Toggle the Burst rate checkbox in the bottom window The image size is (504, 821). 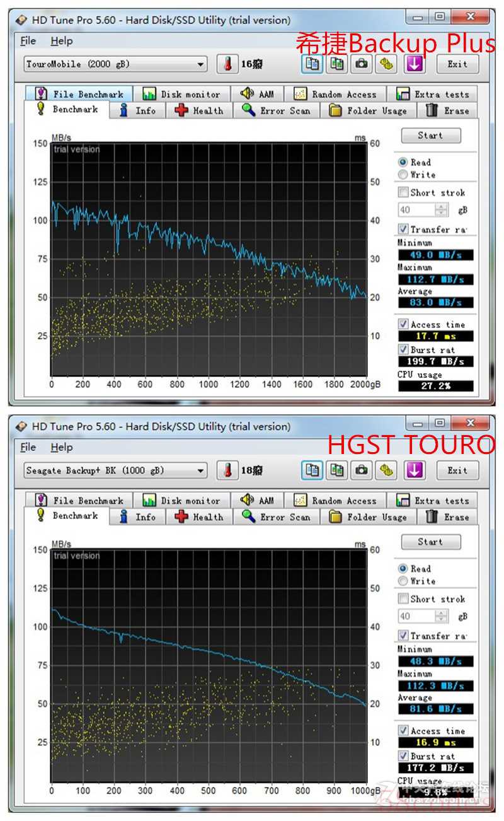[403, 755]
